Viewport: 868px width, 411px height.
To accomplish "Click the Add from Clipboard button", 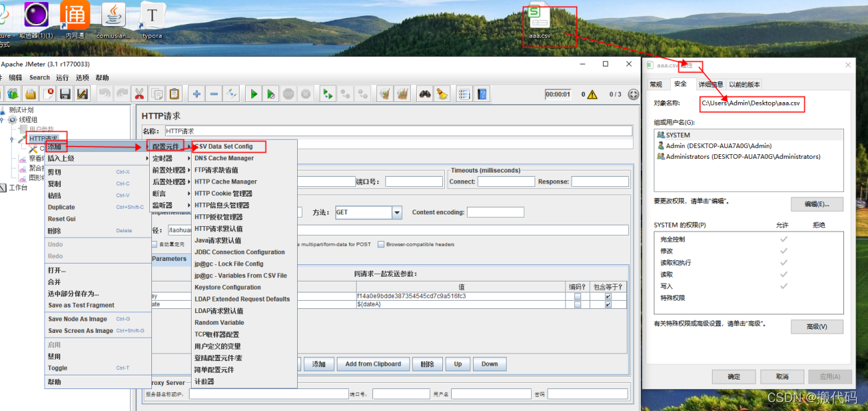I will click(x=373, y=364).
